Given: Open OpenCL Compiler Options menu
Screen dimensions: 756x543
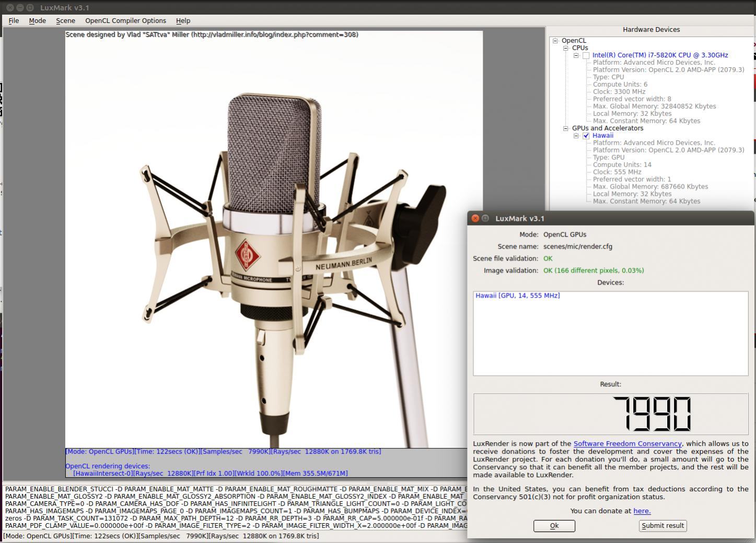Looking at the screenshot, I should 125,20.
